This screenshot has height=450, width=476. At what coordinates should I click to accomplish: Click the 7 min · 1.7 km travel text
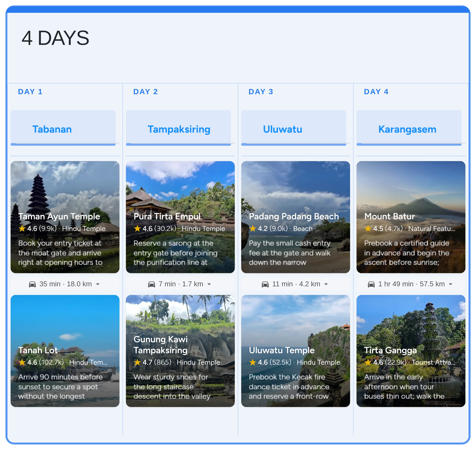click(x=181, y=284)
